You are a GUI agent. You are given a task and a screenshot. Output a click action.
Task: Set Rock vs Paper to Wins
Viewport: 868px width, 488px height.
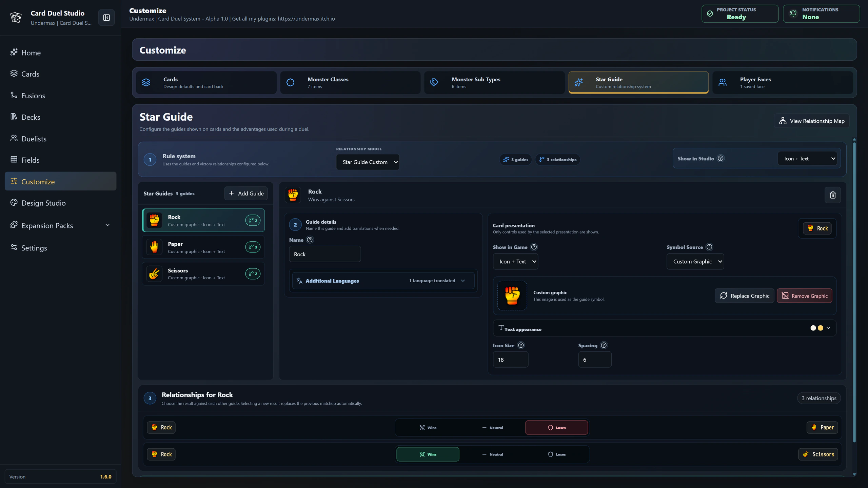(x=428, y=428)
